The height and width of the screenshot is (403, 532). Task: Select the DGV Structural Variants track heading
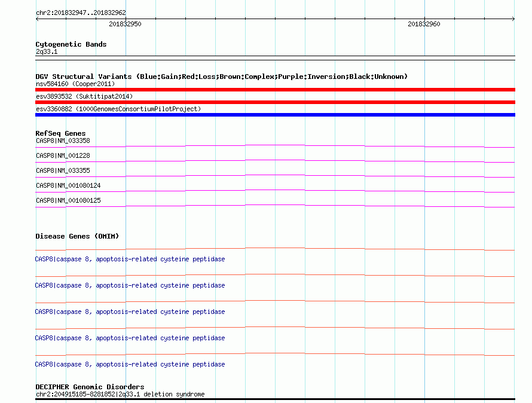point(221,77)
